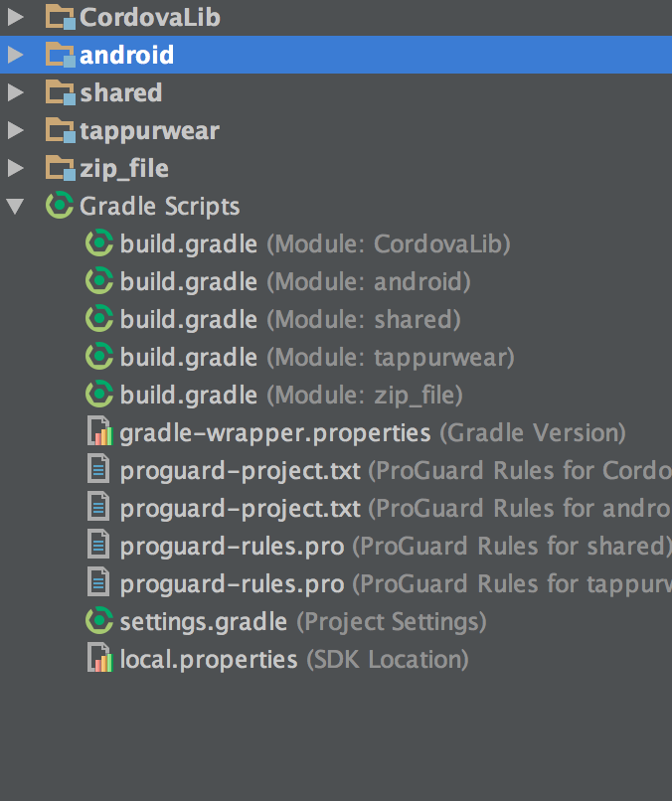
Task: Open proguard-rules.pro for shared module
Action: pyautogui.click(x=232, y=547)
